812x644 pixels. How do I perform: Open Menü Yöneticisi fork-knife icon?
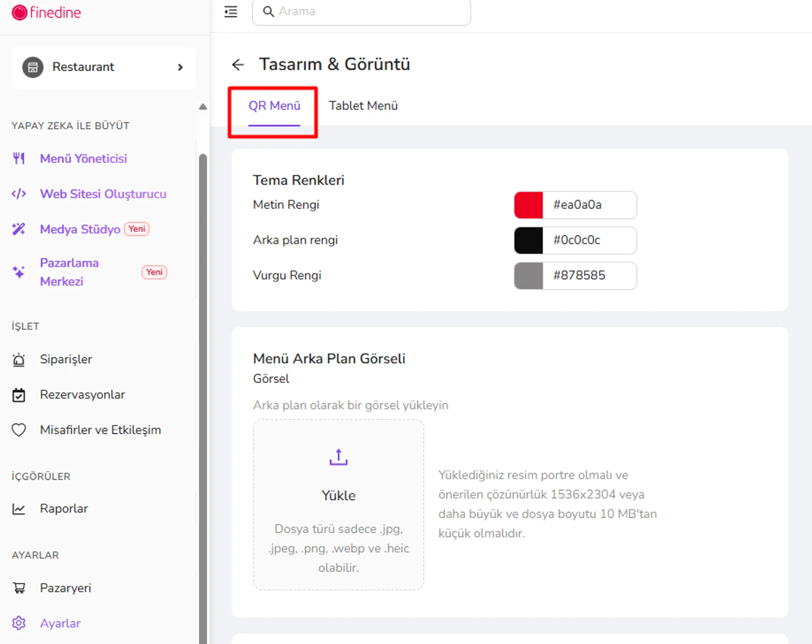click(19, 159)
